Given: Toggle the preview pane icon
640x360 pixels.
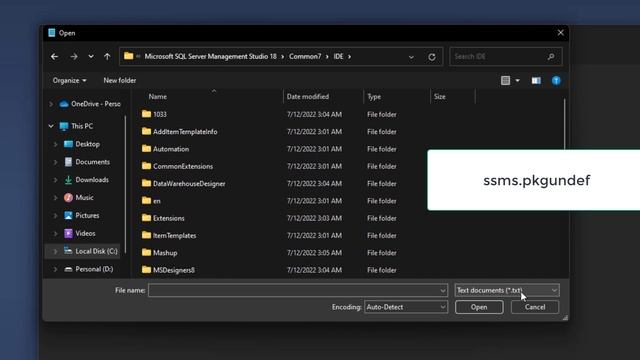Looking at the screenshot, I should click(536, 80).
